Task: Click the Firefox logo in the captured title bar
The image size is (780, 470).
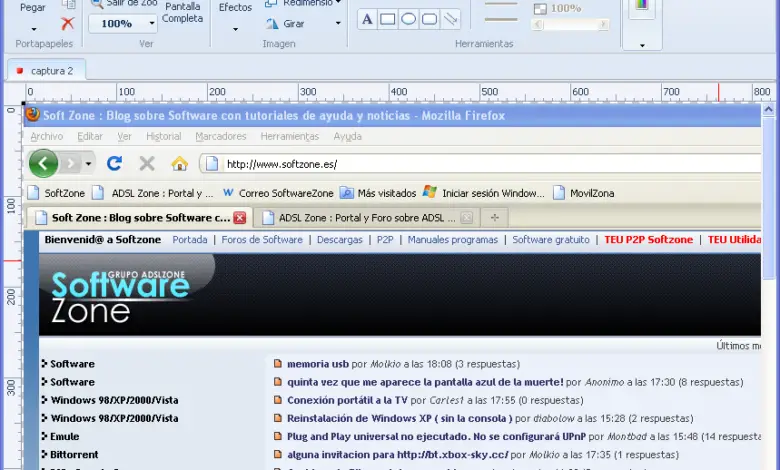Action: [33, 115]
